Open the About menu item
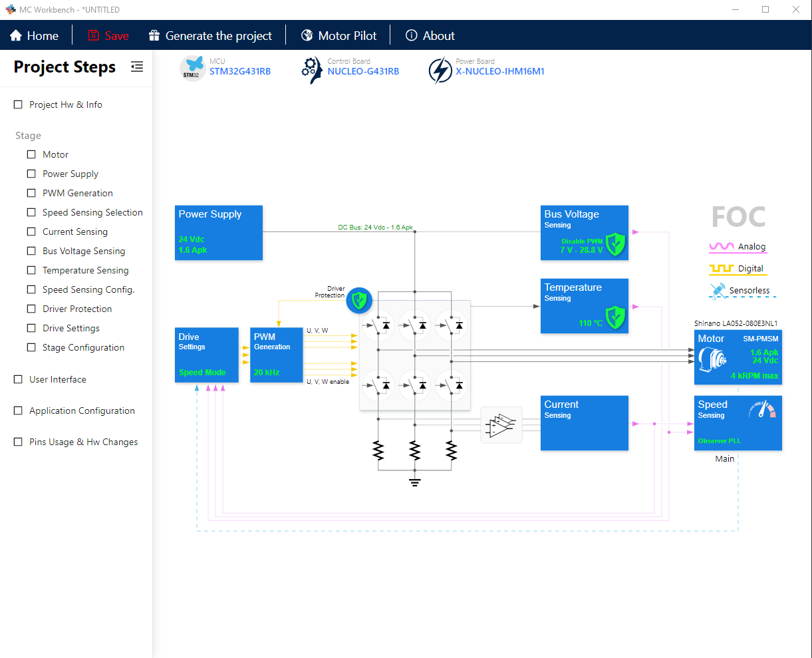 click(x=430, y=35)
